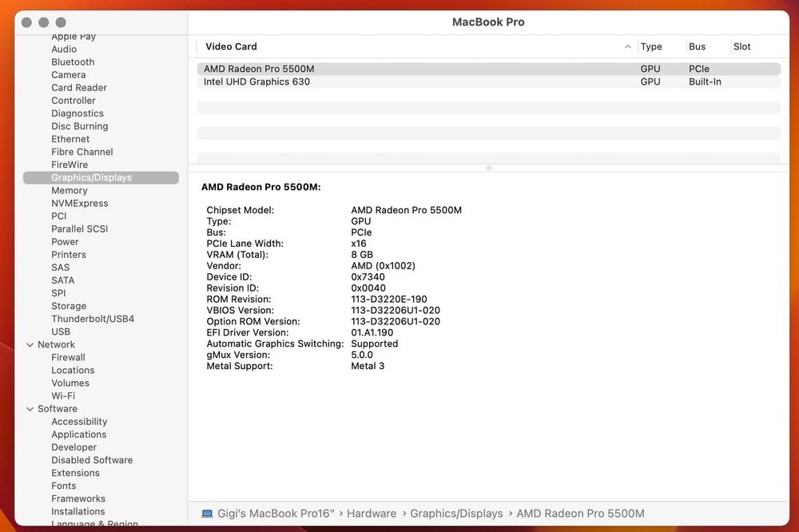Select Parallel SCSI in the sidebar
Viewport: 799px width, 532px height.
[79, 228]
